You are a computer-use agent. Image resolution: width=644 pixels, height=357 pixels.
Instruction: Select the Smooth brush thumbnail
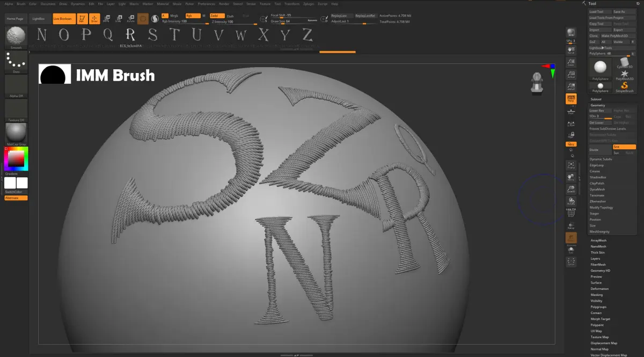pos(16,37)
